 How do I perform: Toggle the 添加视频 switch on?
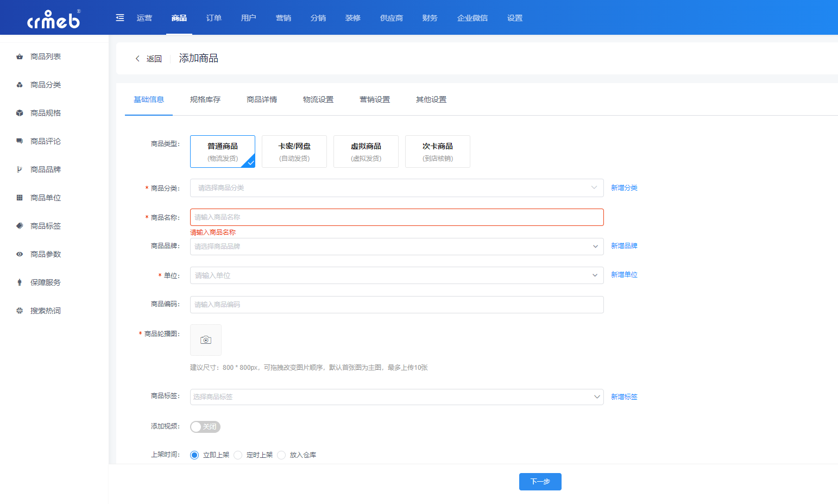[205, 427]
